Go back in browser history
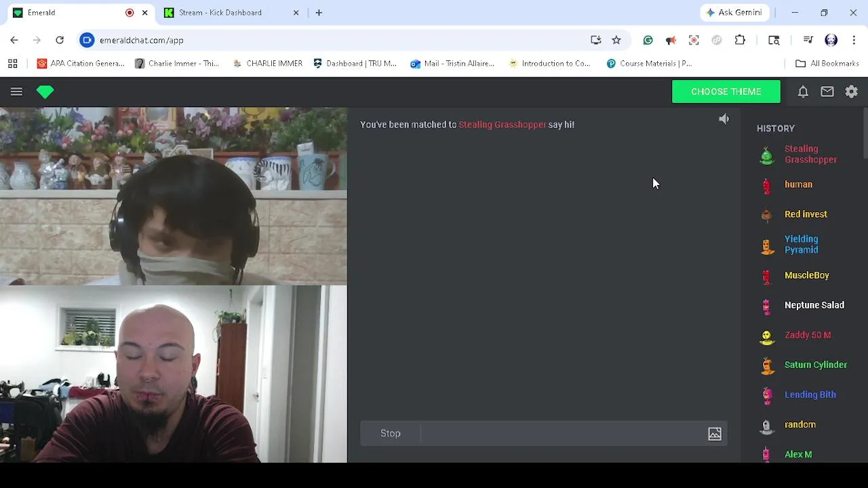Viewport: 868px width, 488px height. tap(14, 40)
